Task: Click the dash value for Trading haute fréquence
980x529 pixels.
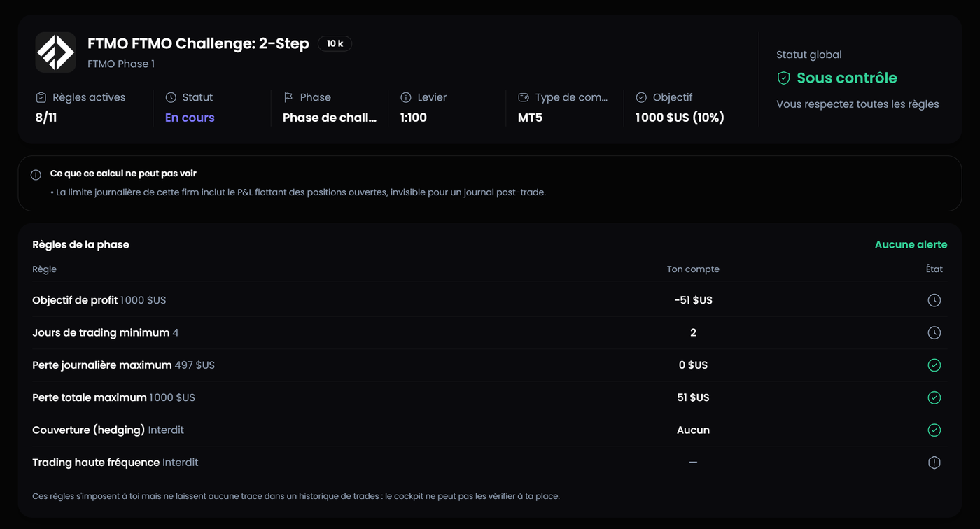Action: pyautogui.click(x=693, y=463)
